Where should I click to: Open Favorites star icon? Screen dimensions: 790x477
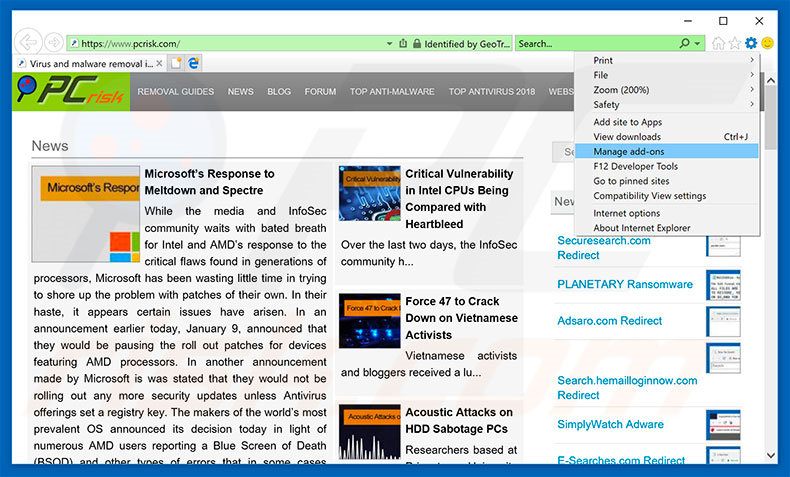coord(735,43)
